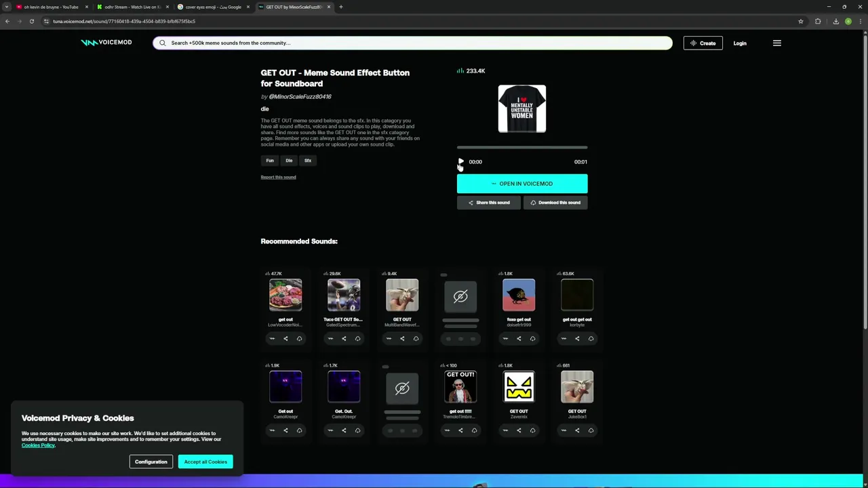Click the browser address bar URL
The image size is (868, 488).
pos(124,21)
